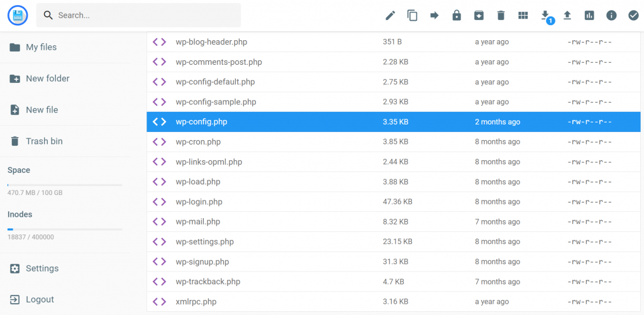This screenshot has width=644, height=315.
Task: Select the wp-settings.php file
Action: tap(394, 241)
